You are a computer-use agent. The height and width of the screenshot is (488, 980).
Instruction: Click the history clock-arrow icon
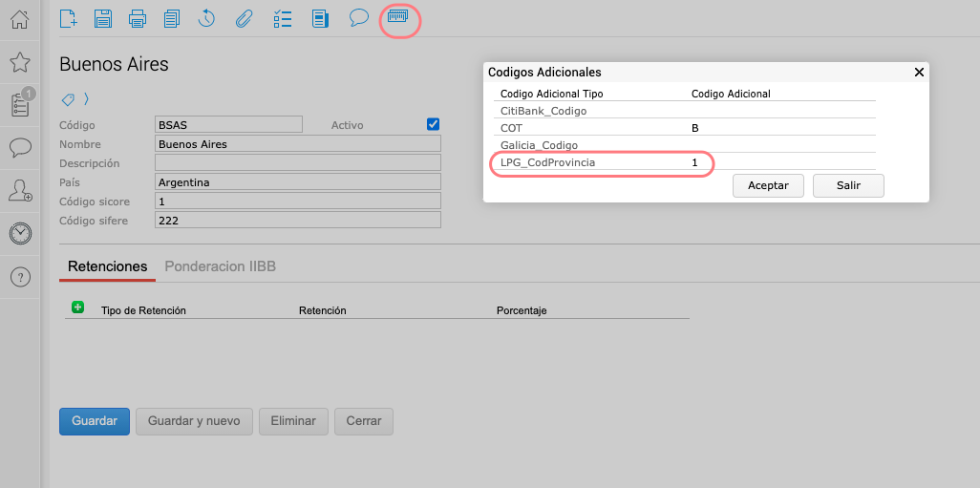coord(206,18)
